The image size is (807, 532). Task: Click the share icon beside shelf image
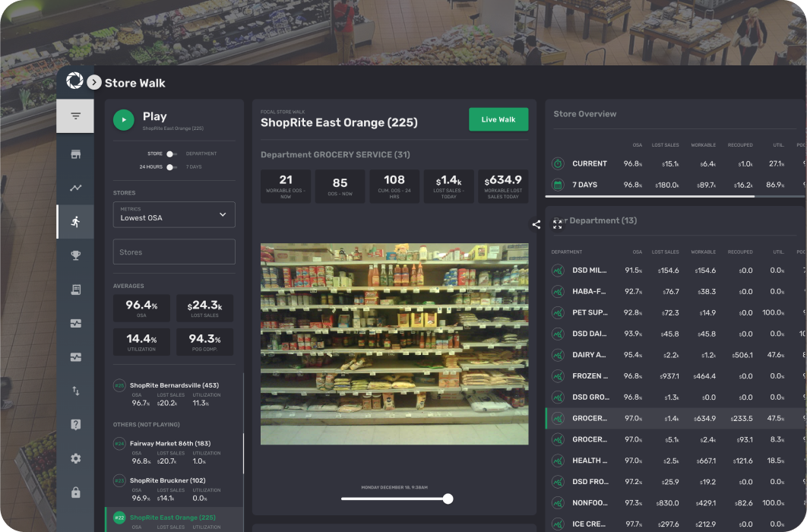536,224
